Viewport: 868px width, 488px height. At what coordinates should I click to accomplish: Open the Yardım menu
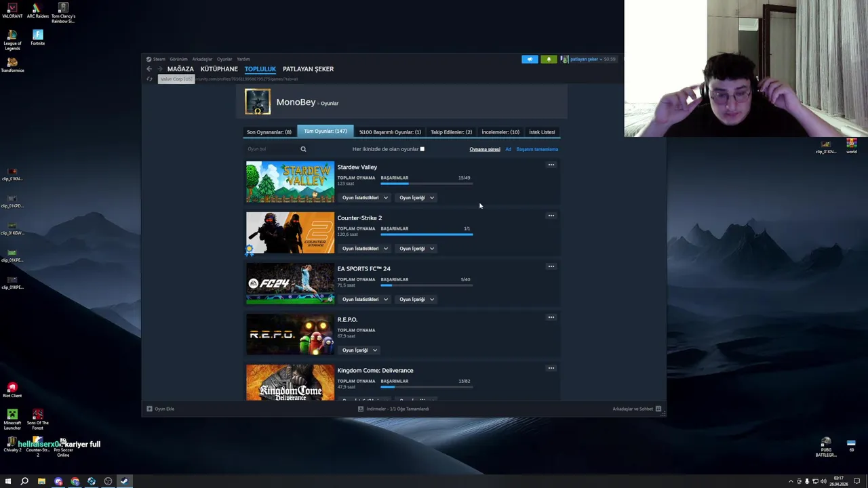pyautogui.click(x=243, y=59)
